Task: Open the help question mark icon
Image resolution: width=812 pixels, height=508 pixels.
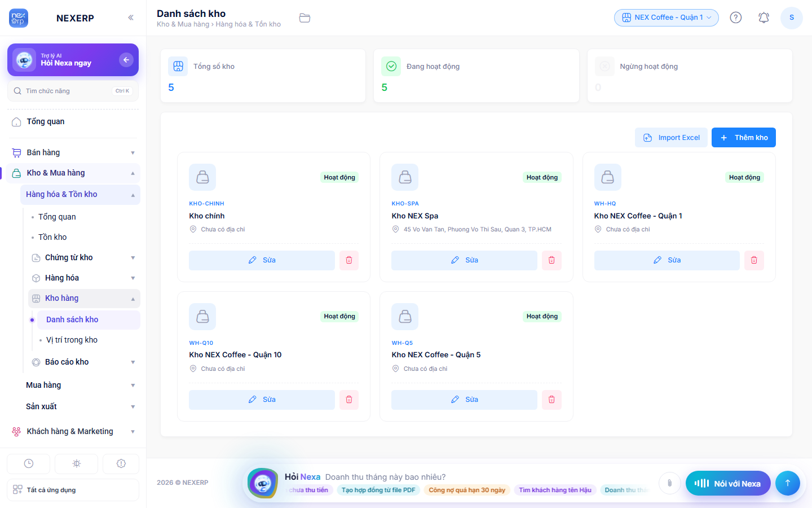Action: [736, 17]
